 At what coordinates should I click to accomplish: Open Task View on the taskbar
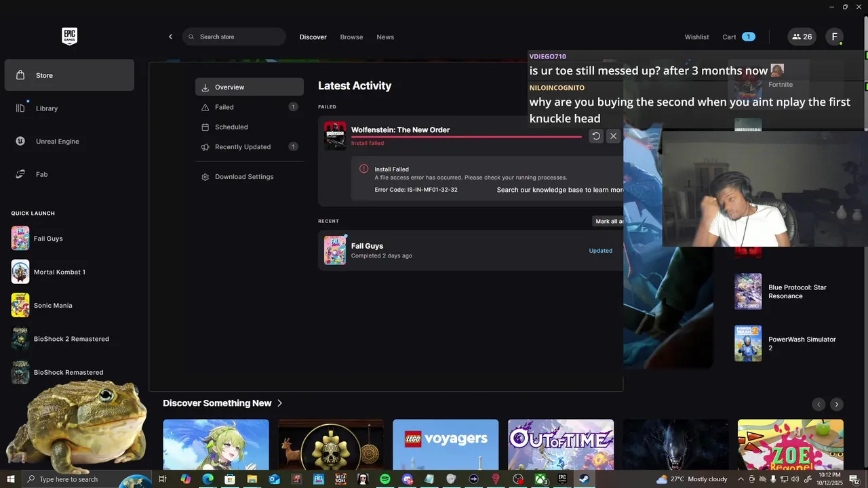tap(163, 479)
